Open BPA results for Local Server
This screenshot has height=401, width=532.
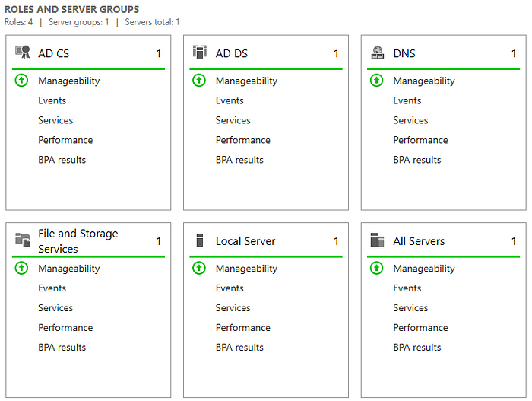(x=239, y=347)
